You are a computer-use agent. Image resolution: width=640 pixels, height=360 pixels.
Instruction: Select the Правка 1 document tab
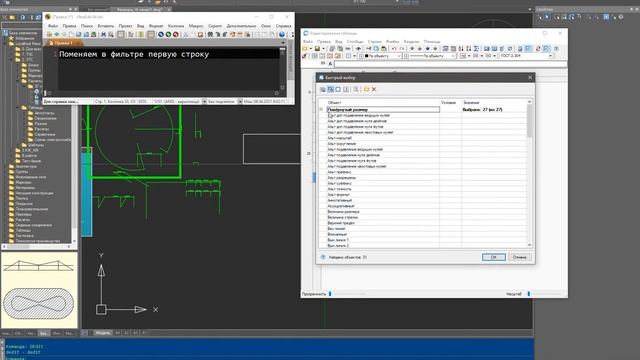63,42
